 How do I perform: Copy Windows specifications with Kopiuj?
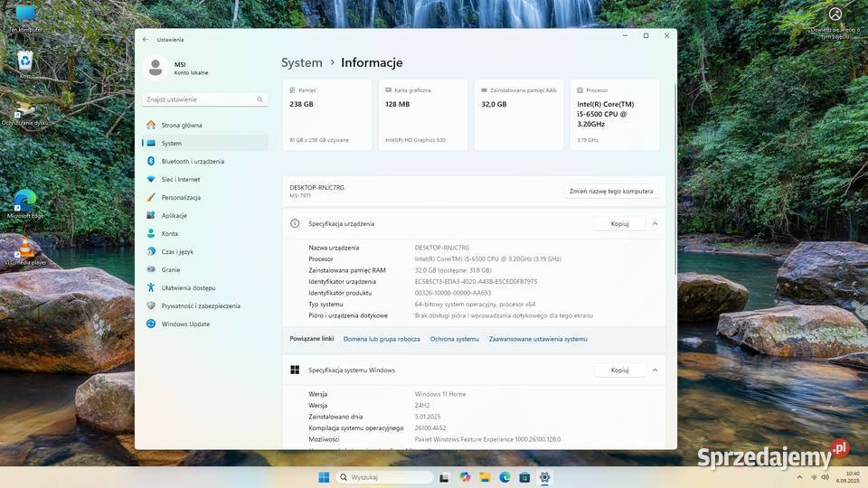coord(619,371)
